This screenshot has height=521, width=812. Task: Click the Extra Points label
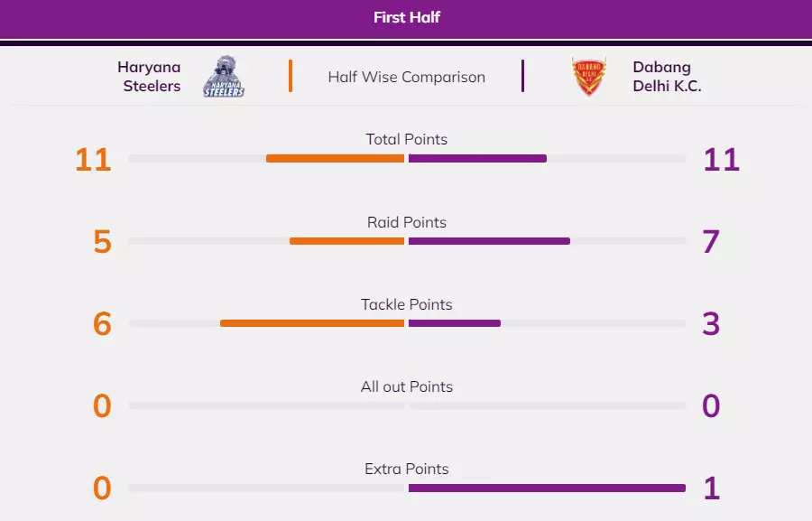tap(406, 469)
